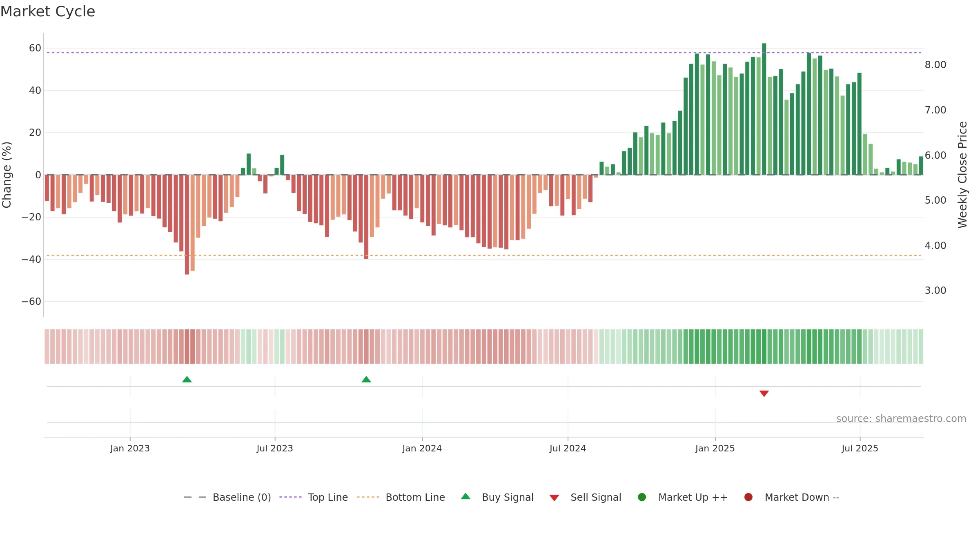
Task: Click the 20 tick label on Change axis
Action: pos(35,133)
